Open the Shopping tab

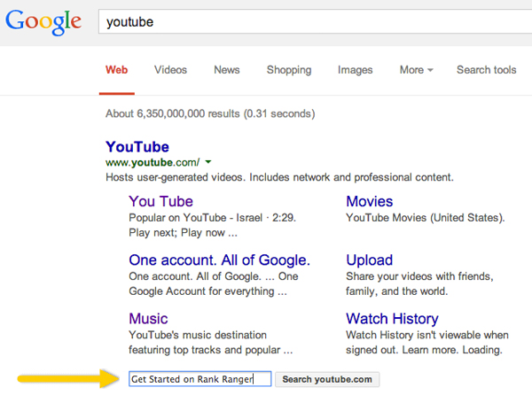tap(288, 70)
